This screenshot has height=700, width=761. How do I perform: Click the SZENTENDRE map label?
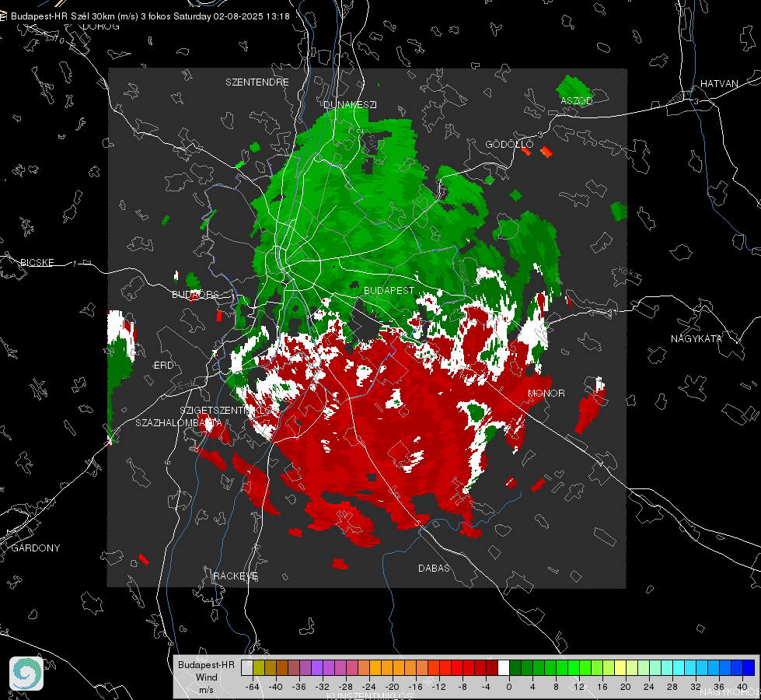click(257, 82)
